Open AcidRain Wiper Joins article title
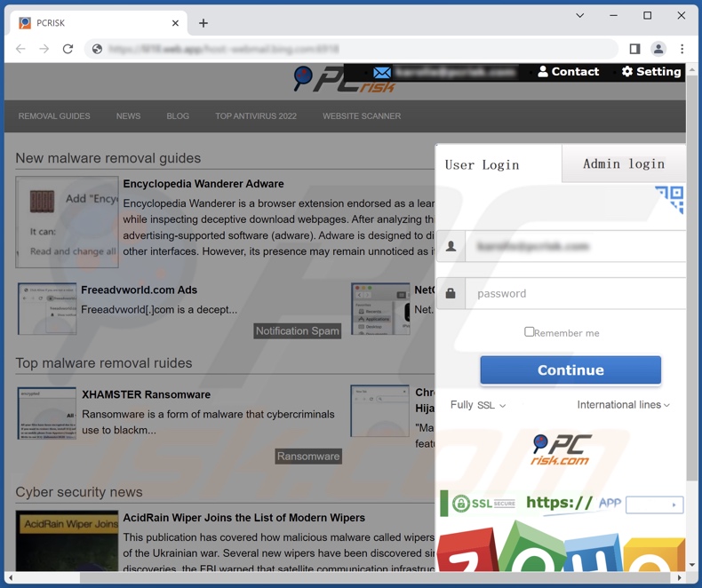This screenshot has width=702, height=588. (244, 518)
